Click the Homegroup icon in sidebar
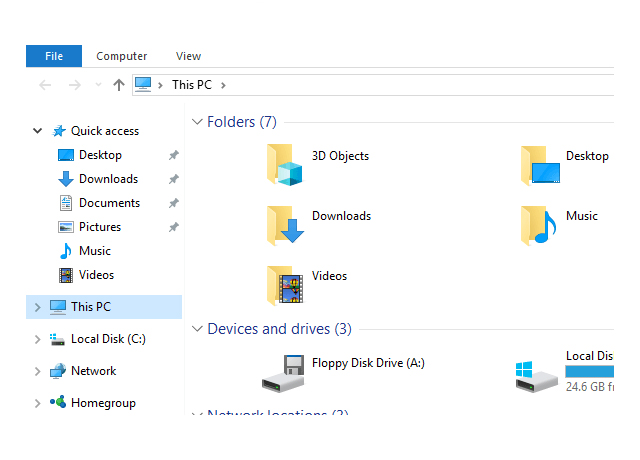 point(58,402)
